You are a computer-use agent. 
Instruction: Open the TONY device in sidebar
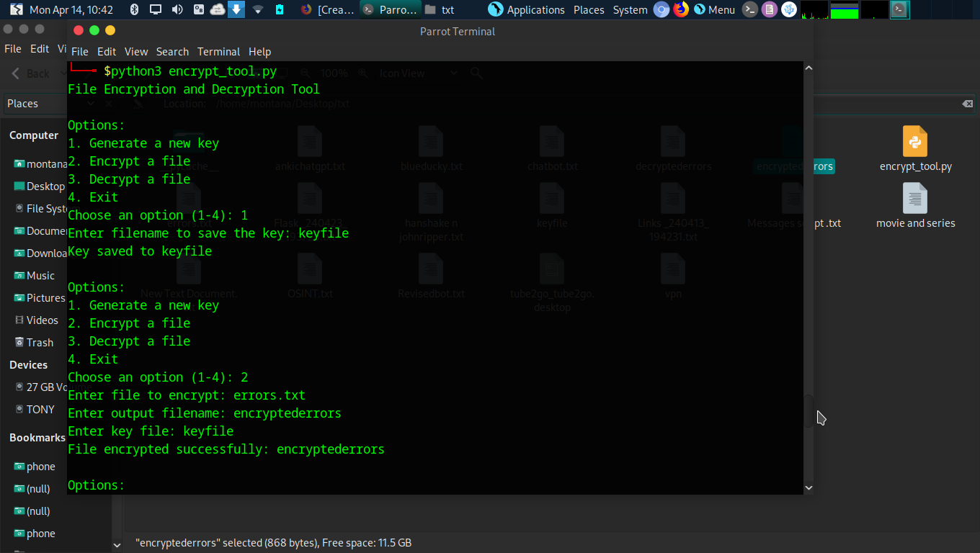[35, 409]
